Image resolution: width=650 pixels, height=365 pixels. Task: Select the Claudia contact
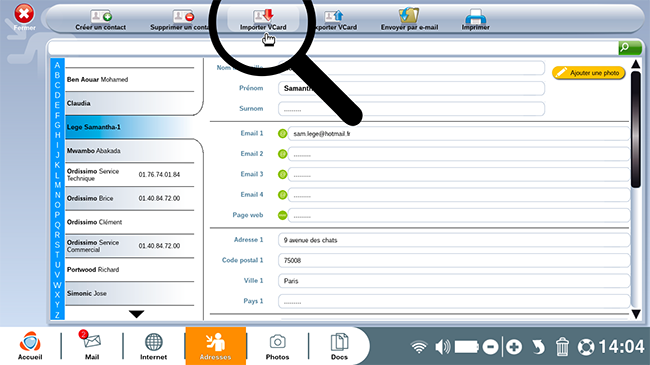point(130,103)
